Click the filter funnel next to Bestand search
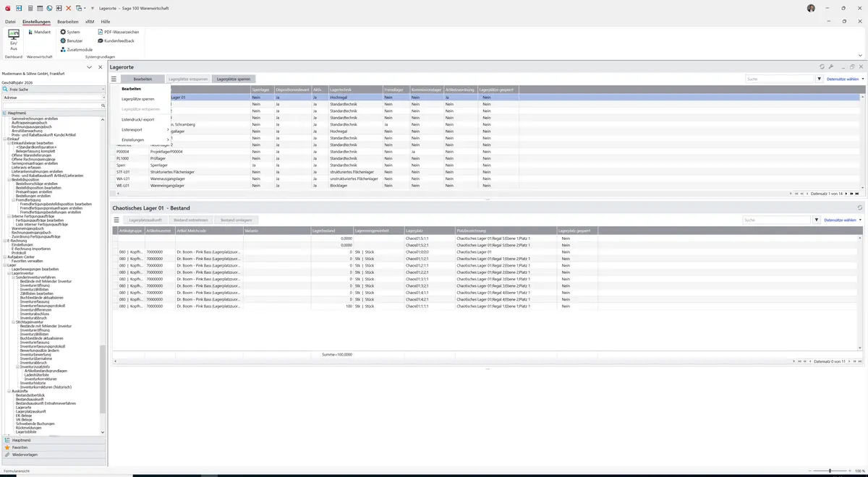Viewport: 868px width, 477px height. 817,220
